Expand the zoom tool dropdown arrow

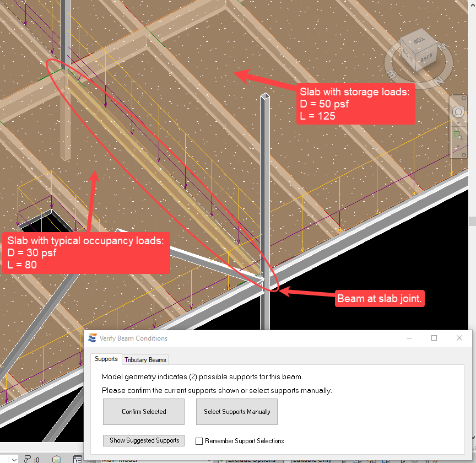pyautogui.click(x=458, y=146)
